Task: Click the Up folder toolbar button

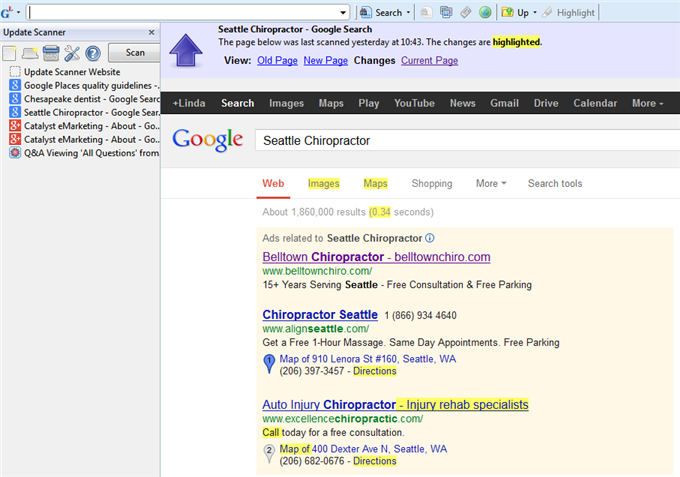Action: tap(515, 13)
